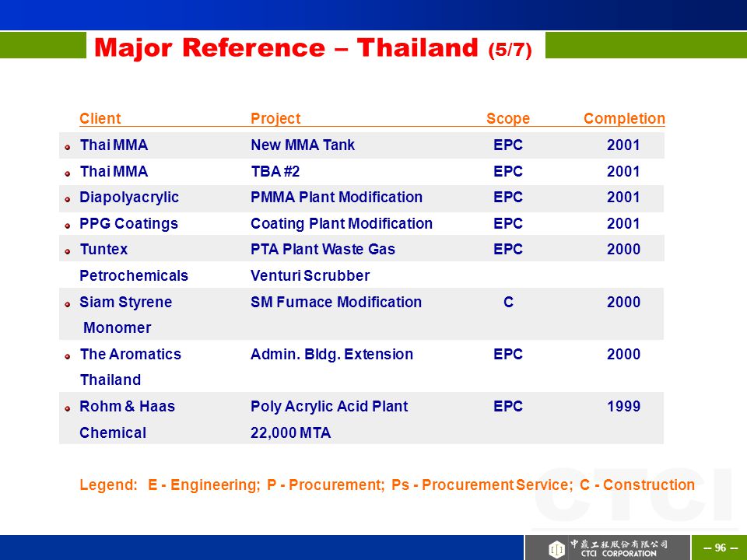Click completion year '1999' for Rohm & Haas

click(623, 406)
